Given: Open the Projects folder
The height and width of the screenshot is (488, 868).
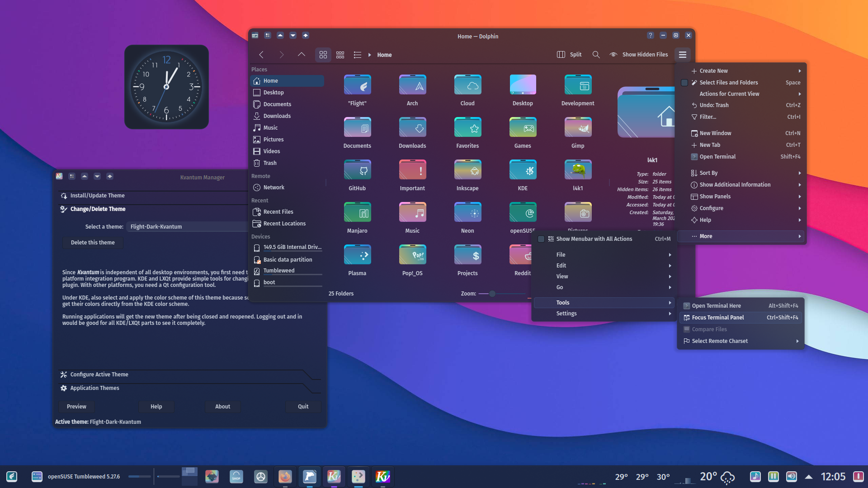Looking at the screenshot, I should click(x=467, y=260).
